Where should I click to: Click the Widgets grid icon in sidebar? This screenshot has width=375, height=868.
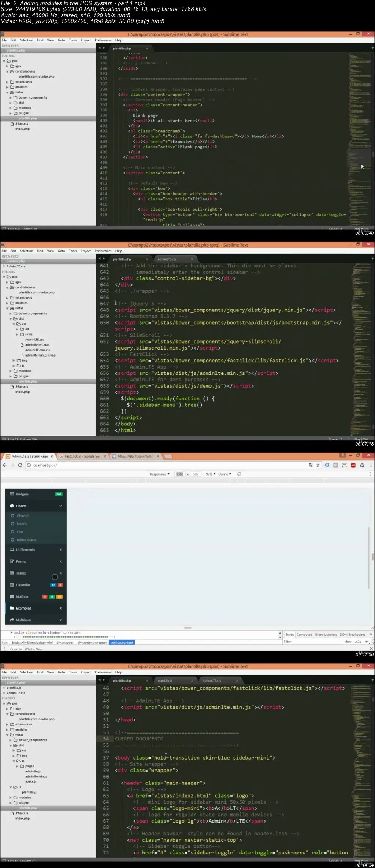pyautogui.click(x=12, y=494)
